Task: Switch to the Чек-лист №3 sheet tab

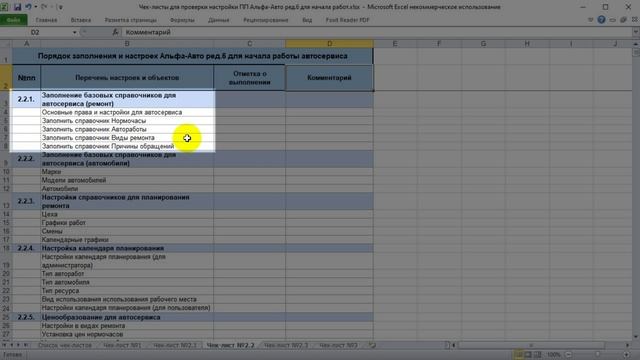Action: click(338, 345)
